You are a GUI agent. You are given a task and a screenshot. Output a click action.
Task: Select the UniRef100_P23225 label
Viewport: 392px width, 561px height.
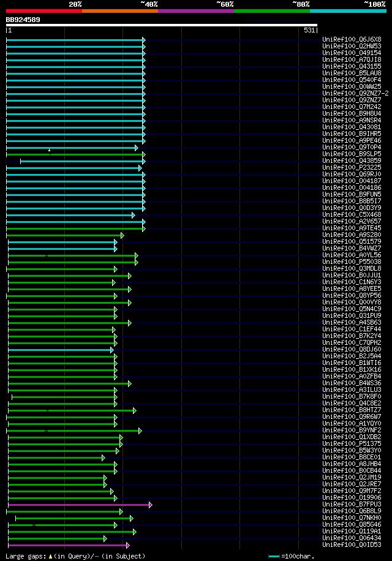click(352, 168)
